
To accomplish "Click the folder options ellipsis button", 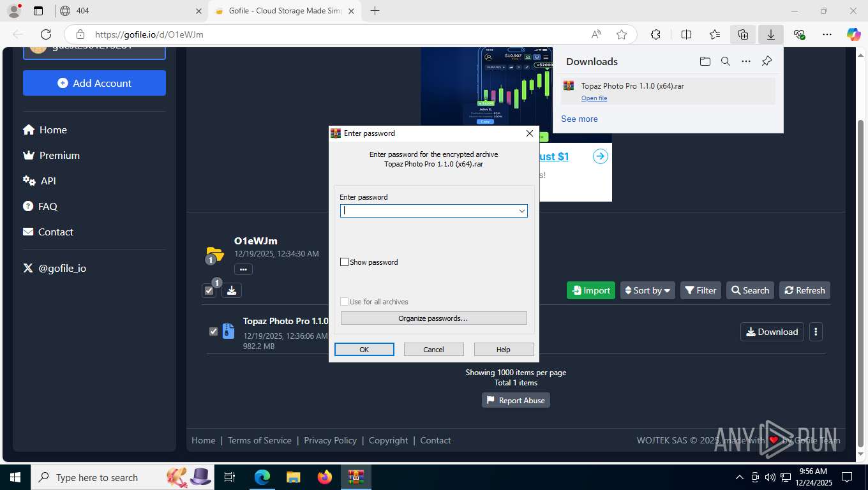I will pos(243,269).
